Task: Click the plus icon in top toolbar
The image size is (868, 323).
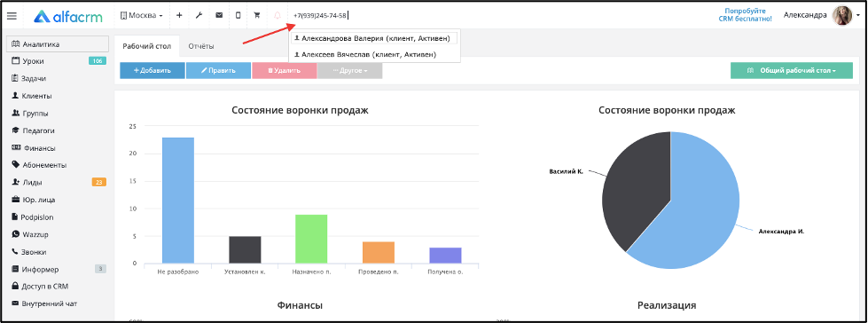Action: click(179, 15)
